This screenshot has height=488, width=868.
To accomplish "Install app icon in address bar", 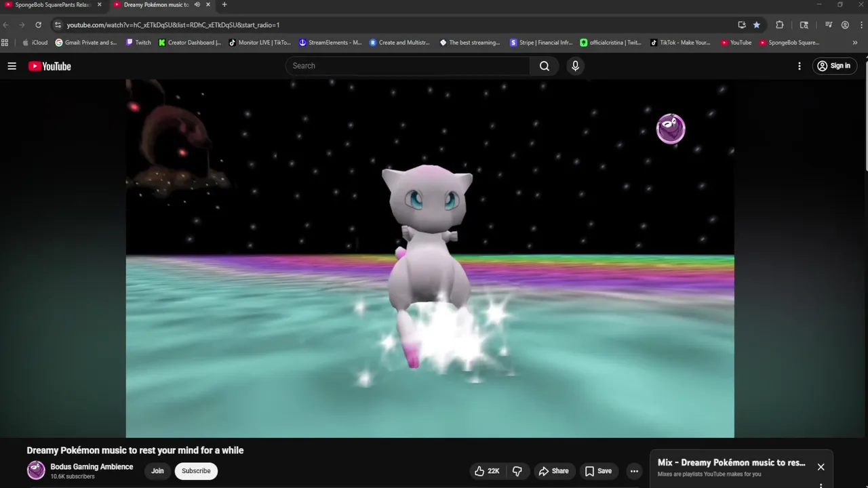I will (741, 25).
